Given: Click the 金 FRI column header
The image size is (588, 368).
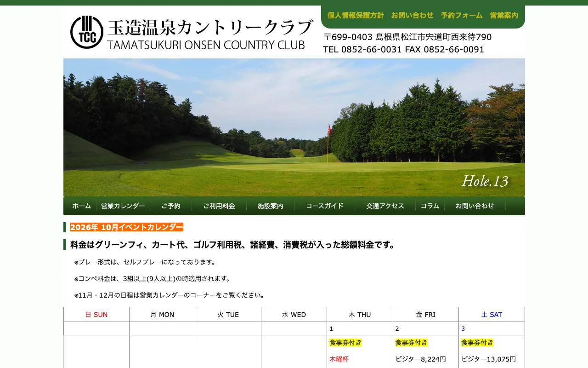Looking at the screenshot, I should click(426, 315).
